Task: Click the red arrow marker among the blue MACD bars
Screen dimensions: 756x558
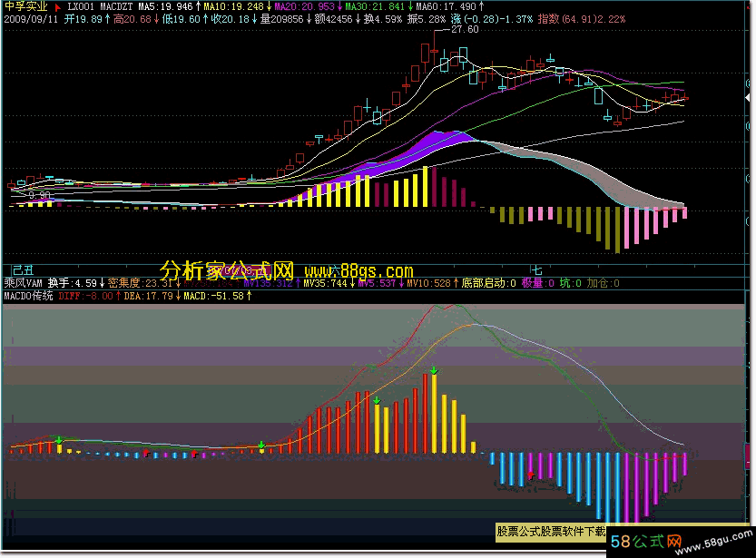Action: tap(530, 474)
